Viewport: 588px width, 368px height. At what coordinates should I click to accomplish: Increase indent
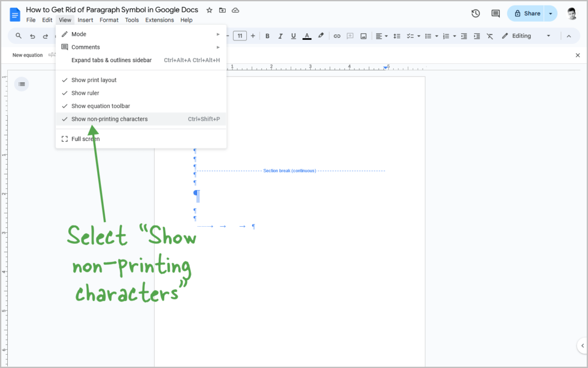[x=477, y=36]
